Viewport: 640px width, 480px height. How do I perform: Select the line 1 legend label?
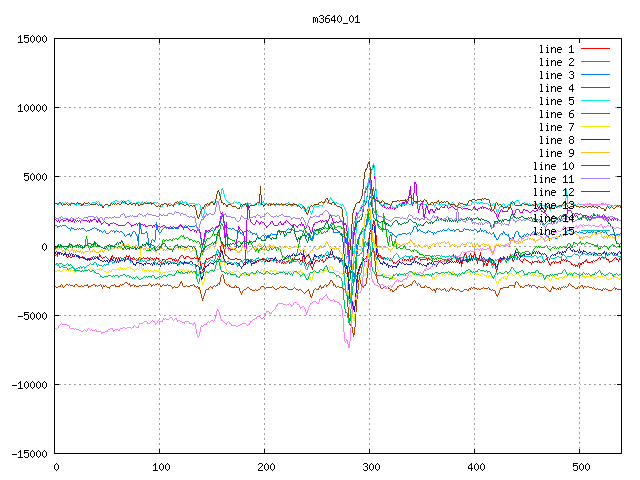pos(556,49)
